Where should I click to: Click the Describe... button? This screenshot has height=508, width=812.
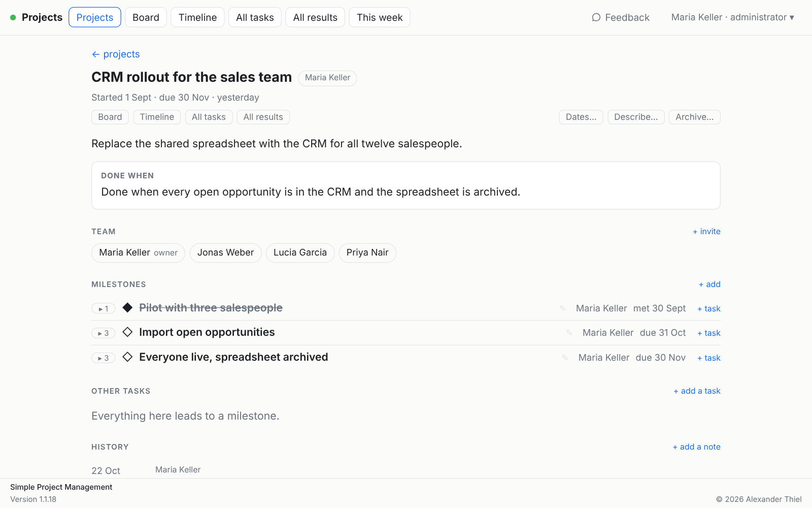pos(636,117)
